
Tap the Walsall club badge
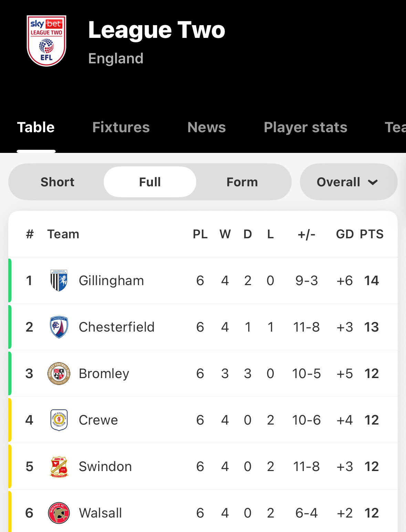coord(59,513)
